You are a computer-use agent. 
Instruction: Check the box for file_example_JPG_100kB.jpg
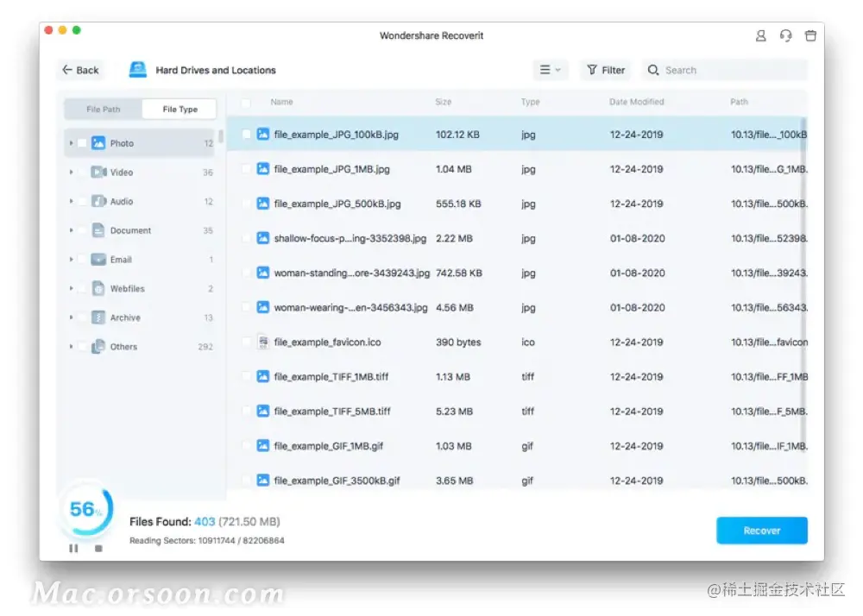click(x=246, y=135)
